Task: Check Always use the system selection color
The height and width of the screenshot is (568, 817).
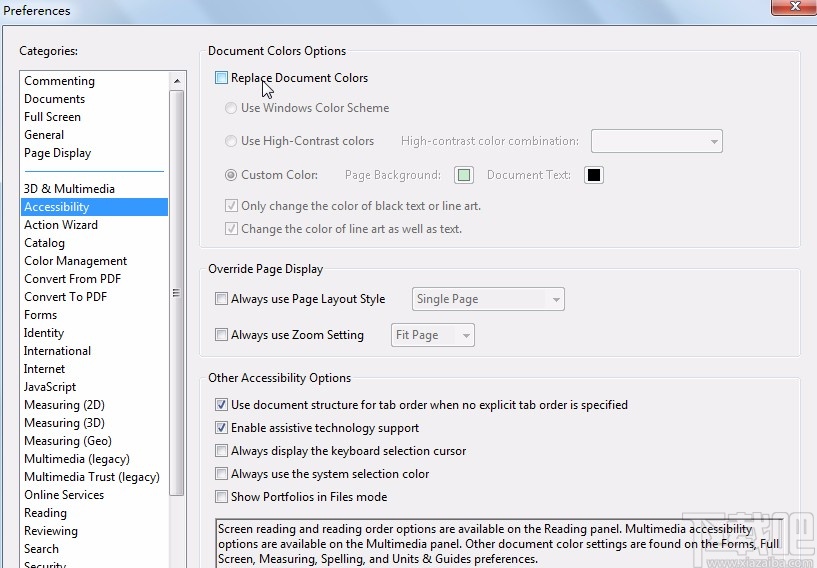Action: pos(221,474)
